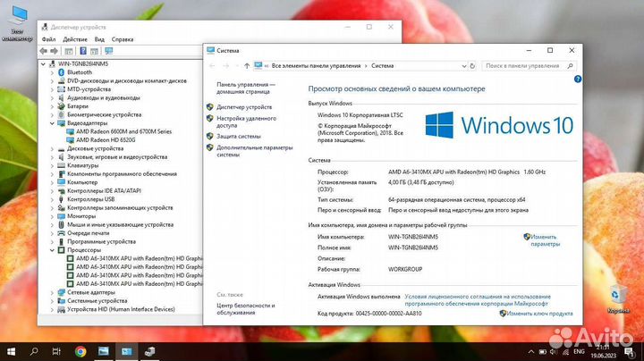
Task: Open Google Chrome from the taskbar
Action: [x=80, y=351]
